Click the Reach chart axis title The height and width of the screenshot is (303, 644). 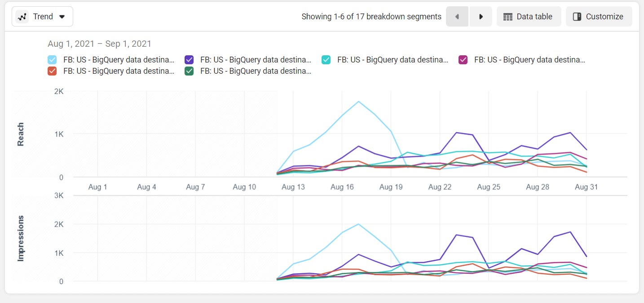[x=21, y=134]
